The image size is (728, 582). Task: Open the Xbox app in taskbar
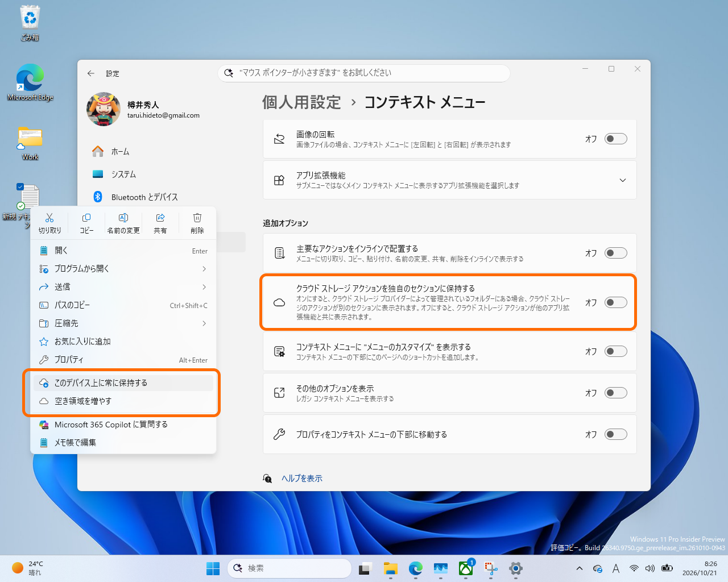[x=466, y=568]
